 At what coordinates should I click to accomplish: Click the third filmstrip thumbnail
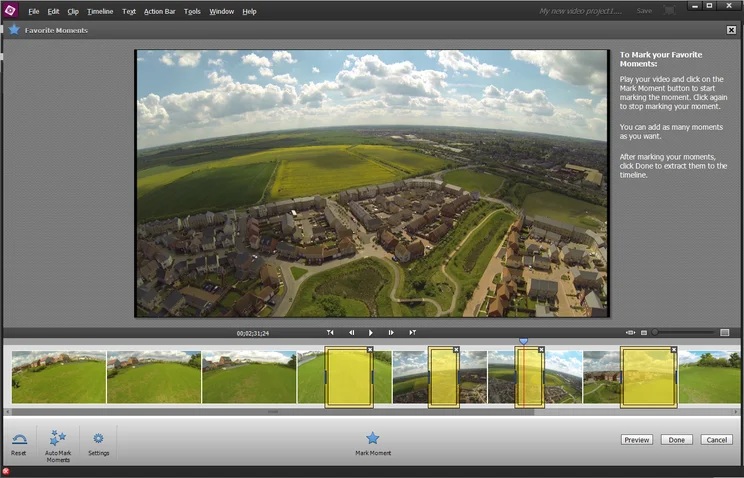coord(249,377)
